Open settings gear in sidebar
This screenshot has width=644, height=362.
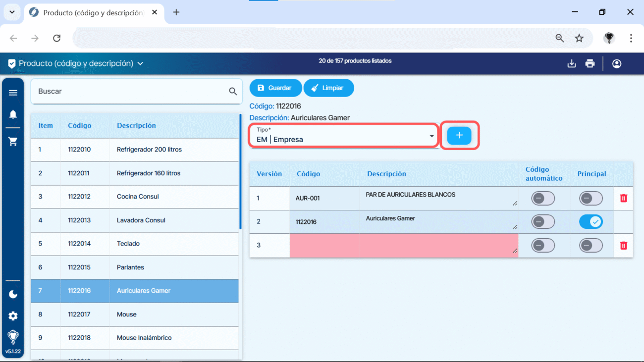[13, 316]
